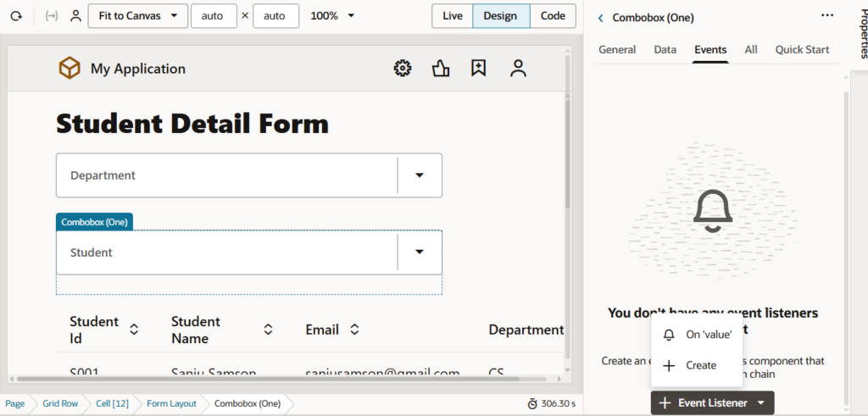The width and height of the screenshot is (868, 416).
Task: Switch to Code view
Action: point(553,16)
